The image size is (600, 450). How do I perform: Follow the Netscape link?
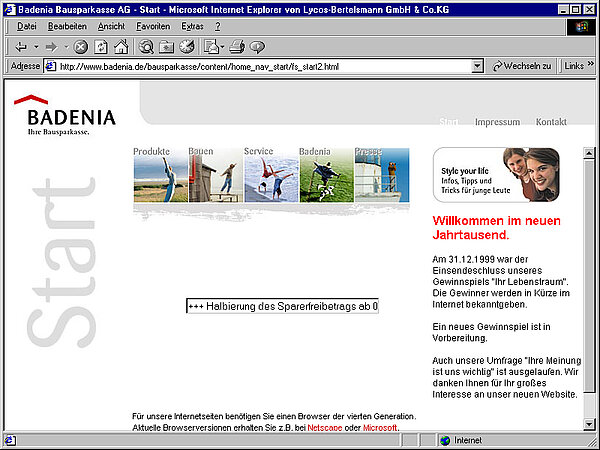[324, 427]
